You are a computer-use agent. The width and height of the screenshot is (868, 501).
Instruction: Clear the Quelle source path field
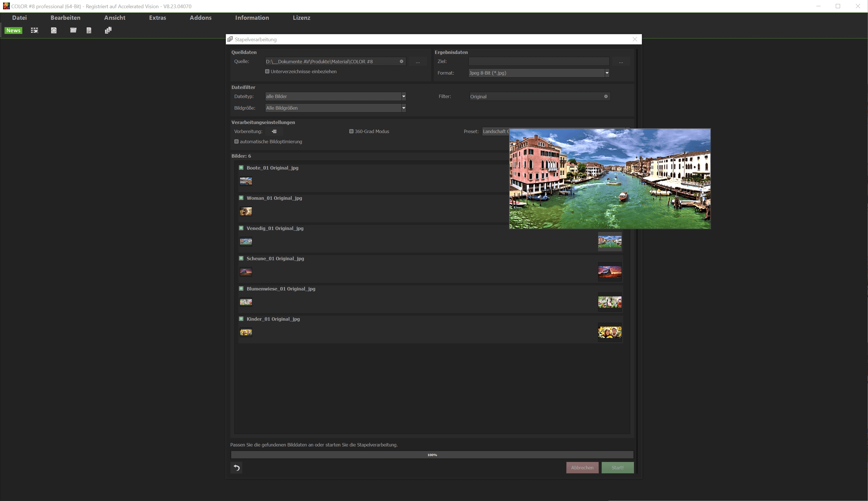pyautogui.click(x=401, y=61)
